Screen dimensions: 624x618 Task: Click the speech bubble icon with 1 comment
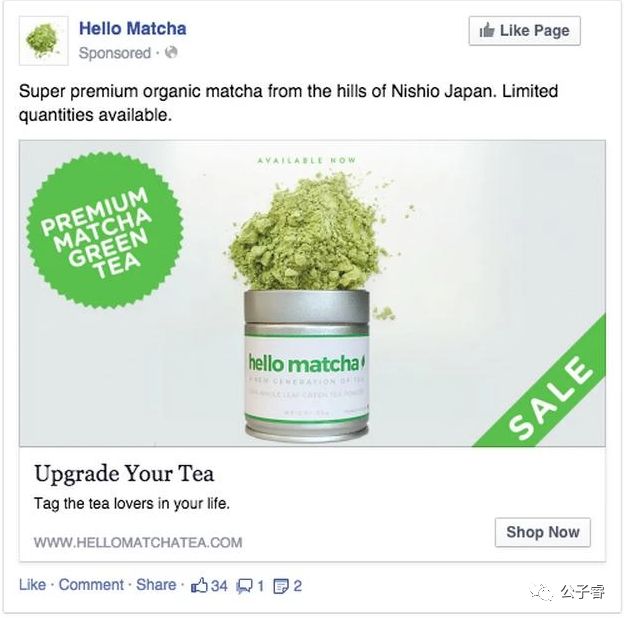point(244,586)
